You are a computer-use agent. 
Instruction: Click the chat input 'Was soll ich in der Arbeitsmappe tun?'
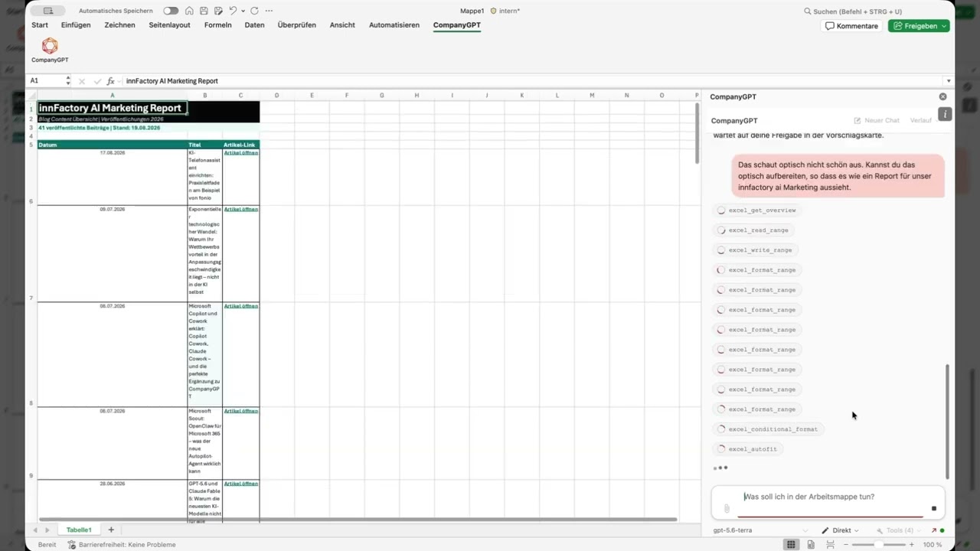tap(827, 497)
